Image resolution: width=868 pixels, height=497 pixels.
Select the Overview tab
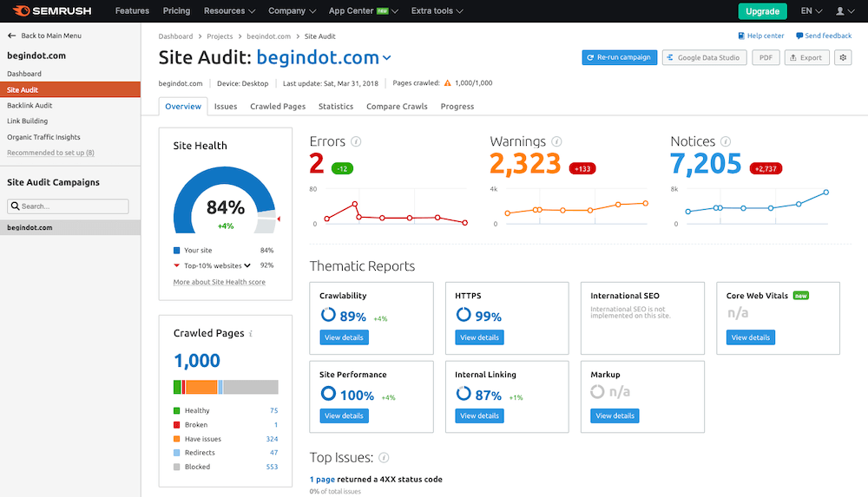coord(182,107)
